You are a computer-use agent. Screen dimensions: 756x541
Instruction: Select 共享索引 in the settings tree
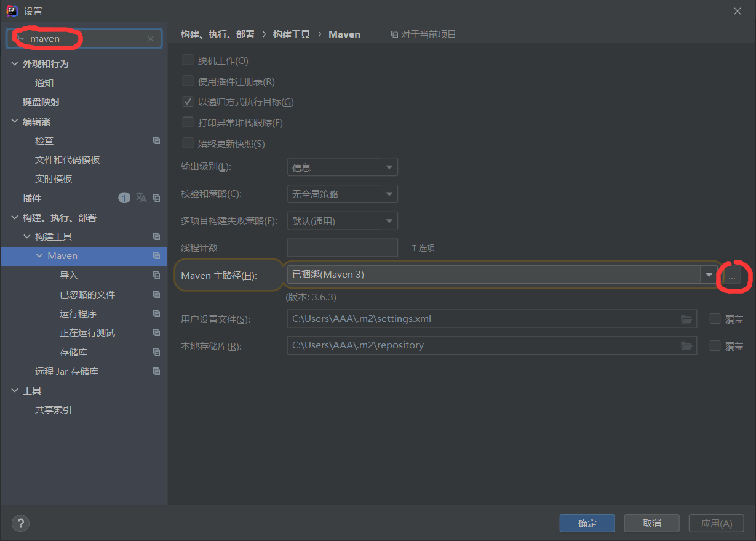[x=54, y=410]
